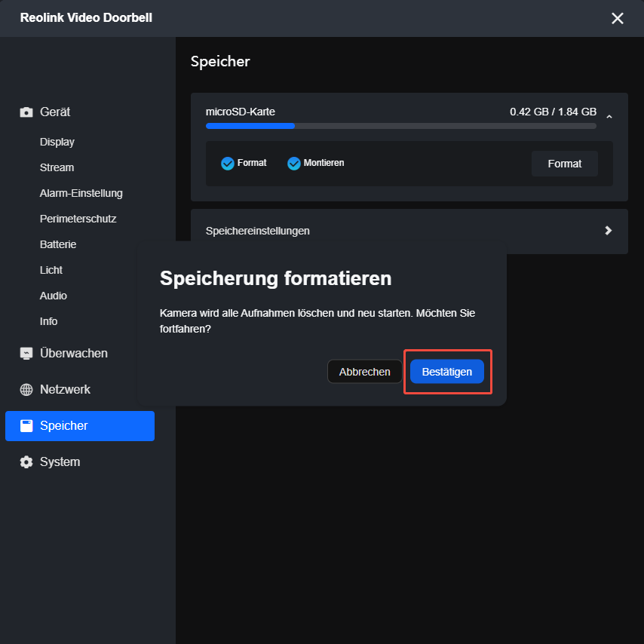
Task: Click the Montieren status check icon
Action: (x=293, y=164)
